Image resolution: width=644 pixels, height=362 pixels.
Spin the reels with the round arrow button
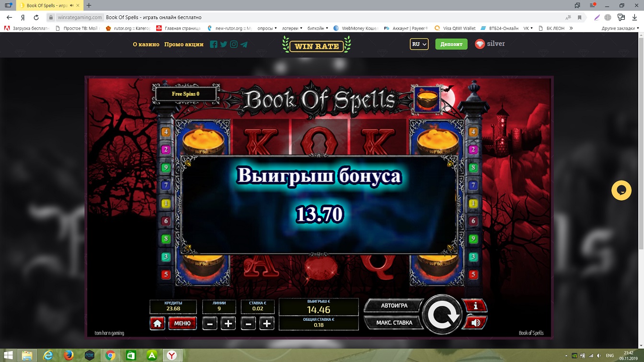tap(441, 314)
